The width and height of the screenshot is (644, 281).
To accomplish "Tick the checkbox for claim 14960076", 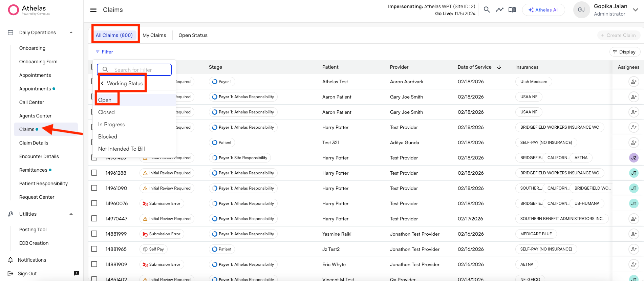I will (94, 203).
